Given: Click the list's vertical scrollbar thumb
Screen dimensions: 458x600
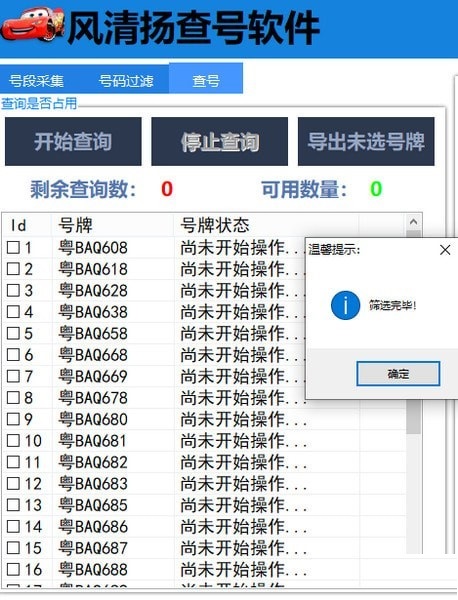Looking at the screenshot, I should click(x=413, y=416).
